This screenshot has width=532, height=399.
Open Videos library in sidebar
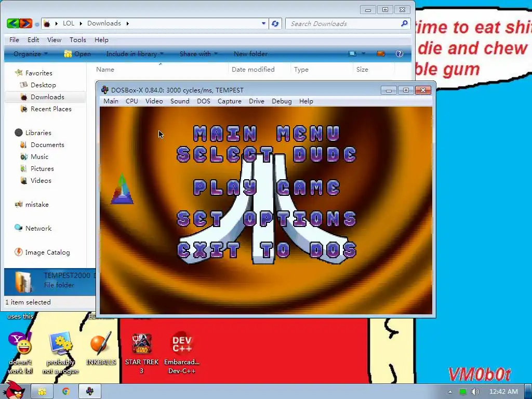[41, 180]
